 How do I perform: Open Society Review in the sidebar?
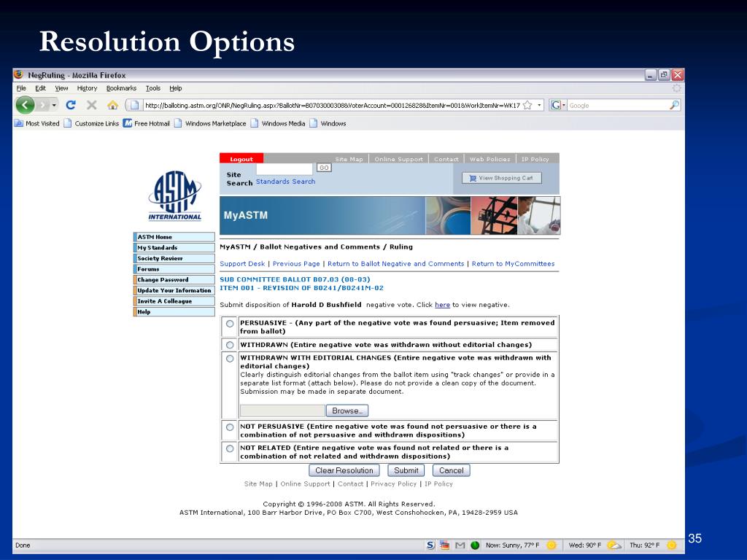tap(174, 258)
